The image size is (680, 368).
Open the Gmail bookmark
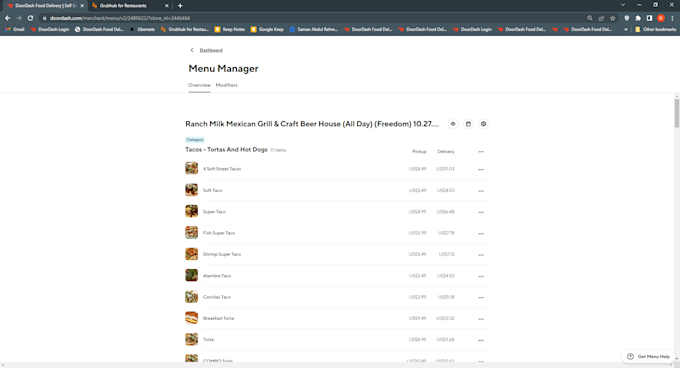15,29
